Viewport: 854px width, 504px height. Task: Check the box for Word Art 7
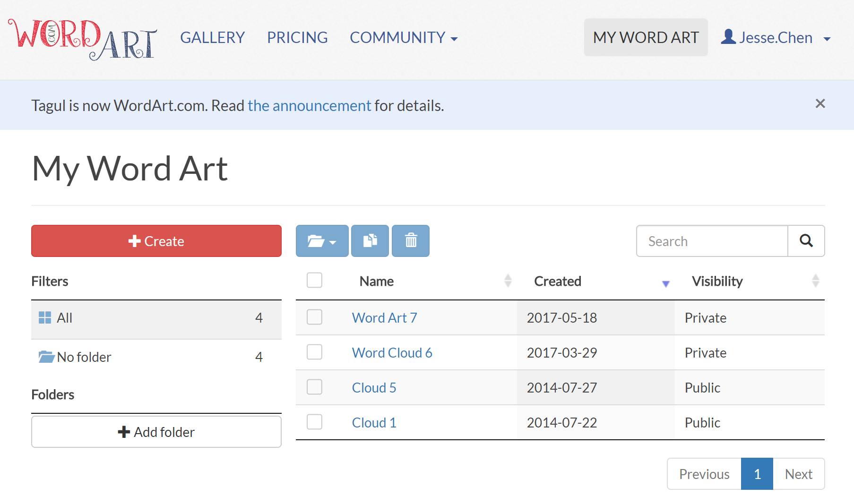(x=314, y=317)
